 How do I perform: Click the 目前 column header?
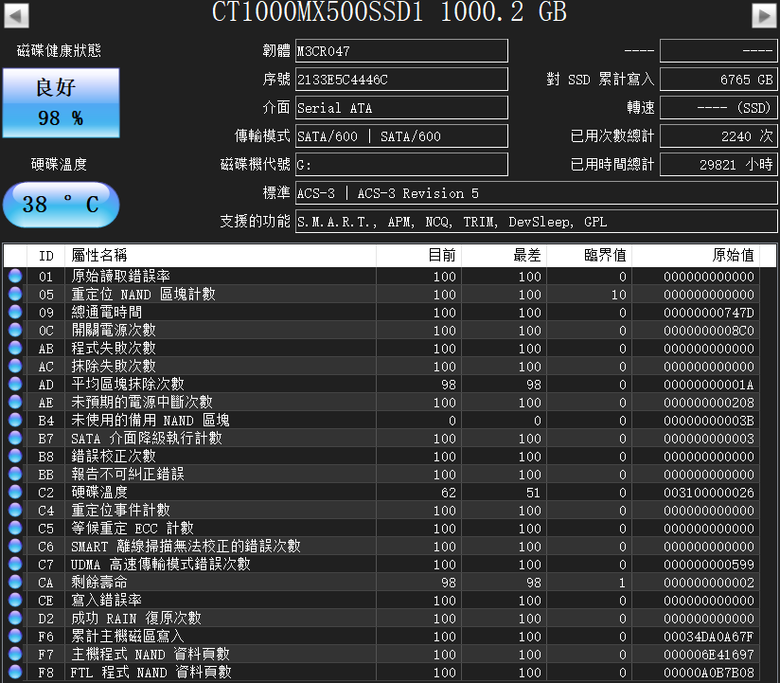tap(419, 256)
